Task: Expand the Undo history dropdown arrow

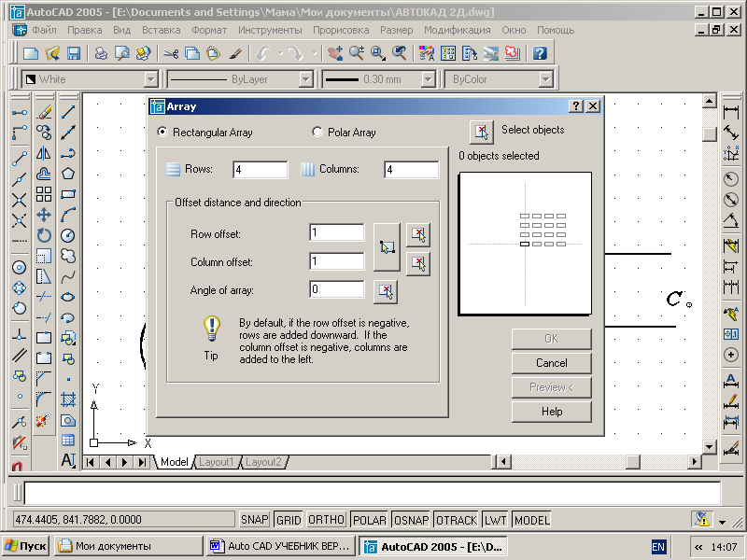Action: pos(280,53)
